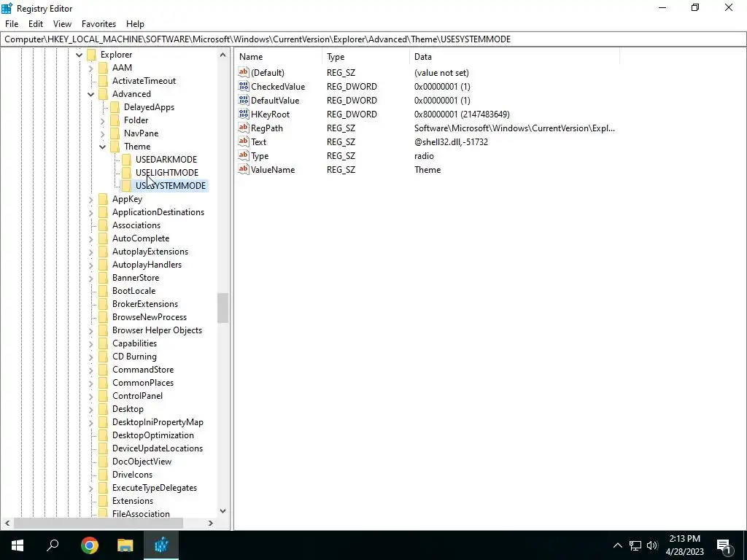Show hidden system tray icons
This screenshot has height=560, width=747.
[x=617, y=545]
